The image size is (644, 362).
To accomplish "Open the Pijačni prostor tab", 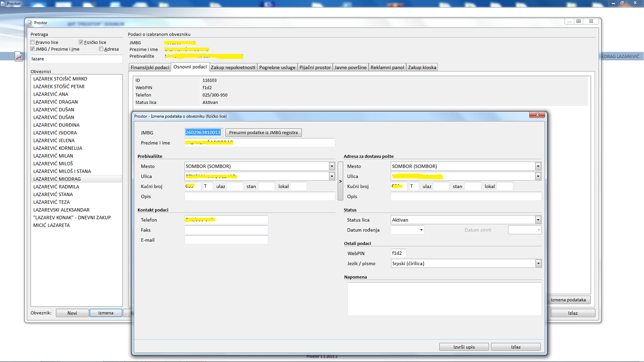I will tap(315, 67).
